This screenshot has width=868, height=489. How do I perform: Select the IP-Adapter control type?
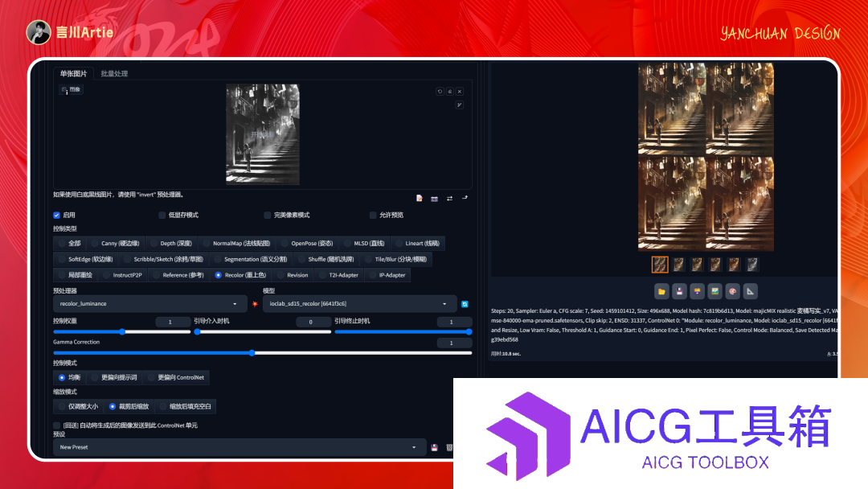coord(387,275)
